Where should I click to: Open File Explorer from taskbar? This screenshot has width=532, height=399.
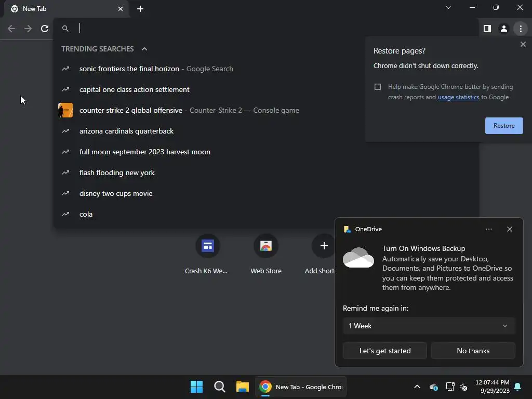coord(242,387)
